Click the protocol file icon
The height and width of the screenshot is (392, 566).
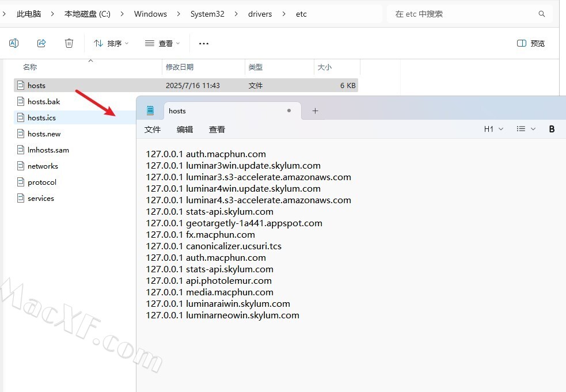(x=21, y=182)
